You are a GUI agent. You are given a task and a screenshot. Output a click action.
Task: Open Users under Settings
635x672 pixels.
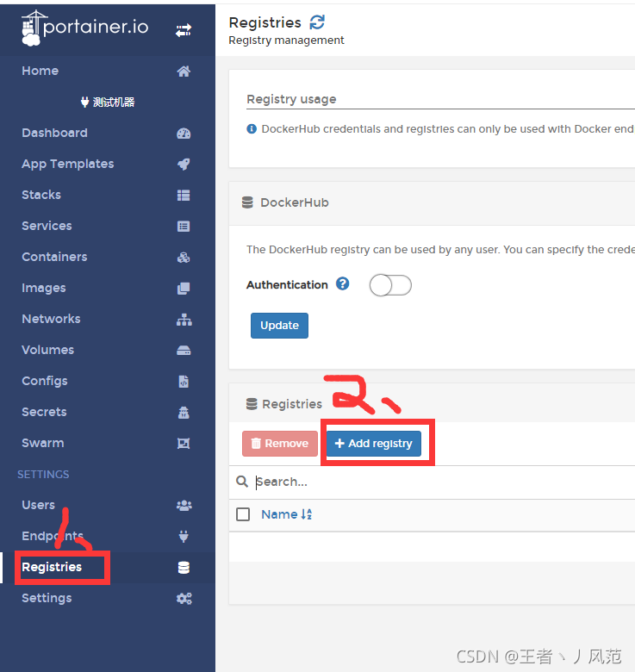pos(38,505)
